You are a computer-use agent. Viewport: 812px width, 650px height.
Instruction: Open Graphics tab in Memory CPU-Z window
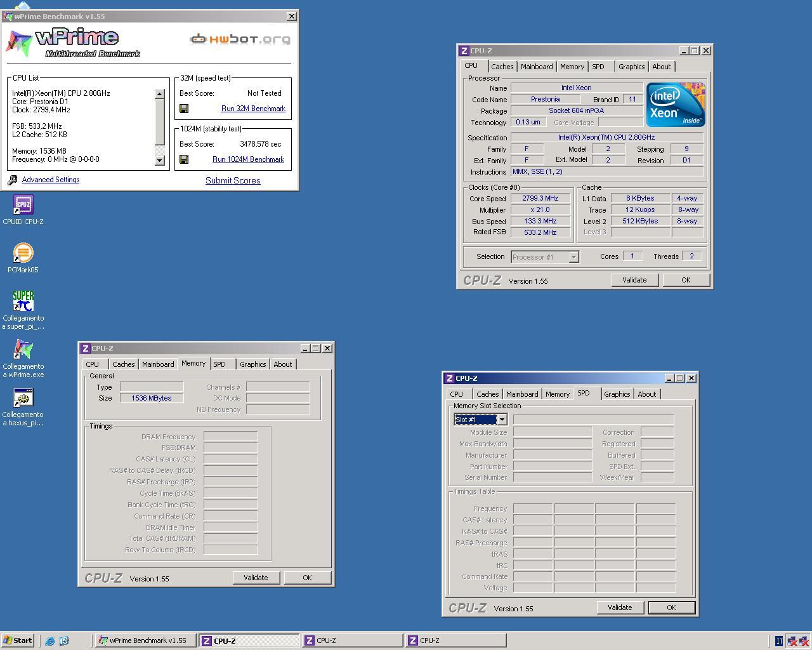[x=253, y=364]
